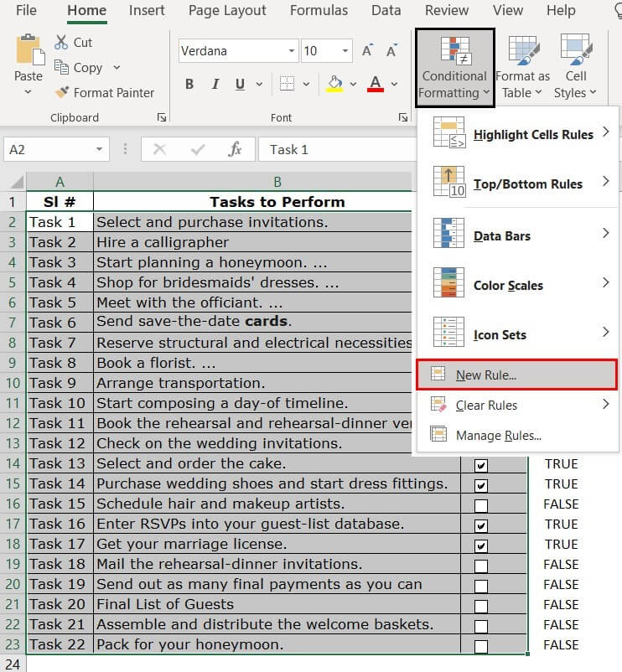Open the Fill Color dropdown arrow
The height and width of the screenshot is (672, 622).
click(x=353, y=84)
